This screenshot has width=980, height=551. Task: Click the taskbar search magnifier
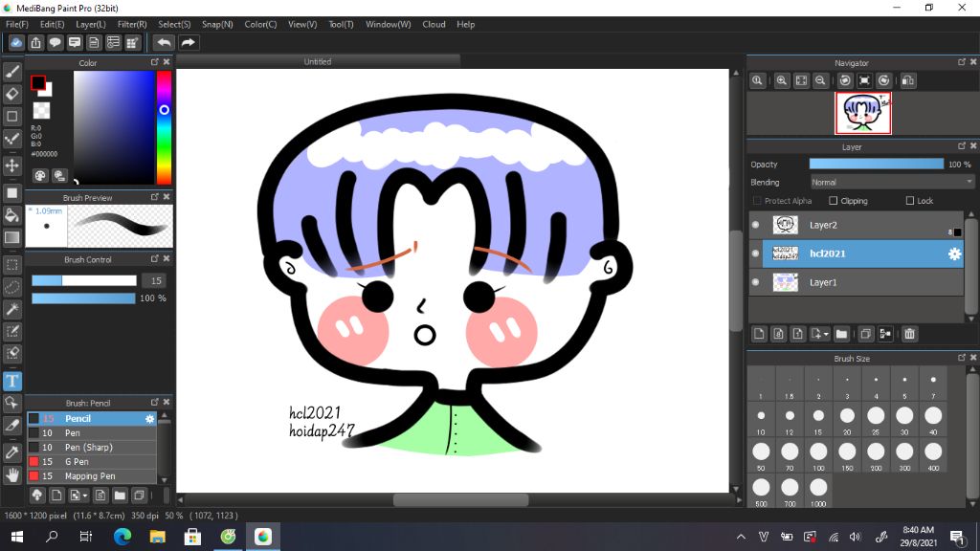coord(52,537)
